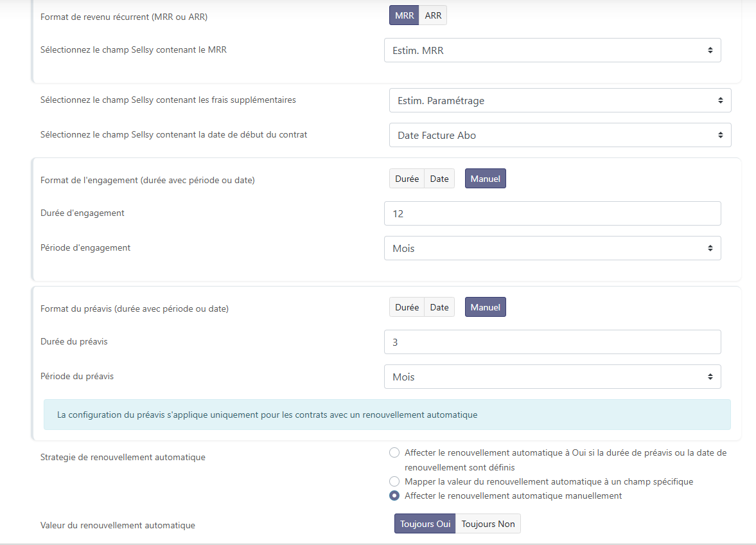Select Manuel for préavis format
Screen dimensions: 756x545
[x=485, y=307]
